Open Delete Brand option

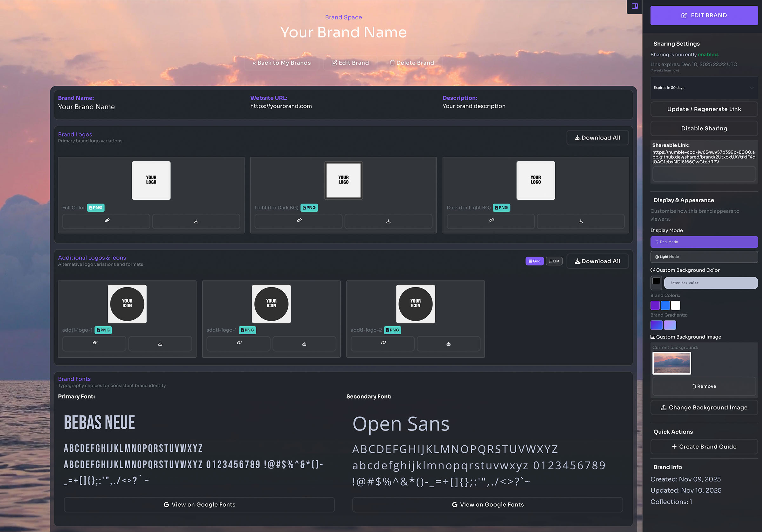pyautogui.click(x=411, y=63)
